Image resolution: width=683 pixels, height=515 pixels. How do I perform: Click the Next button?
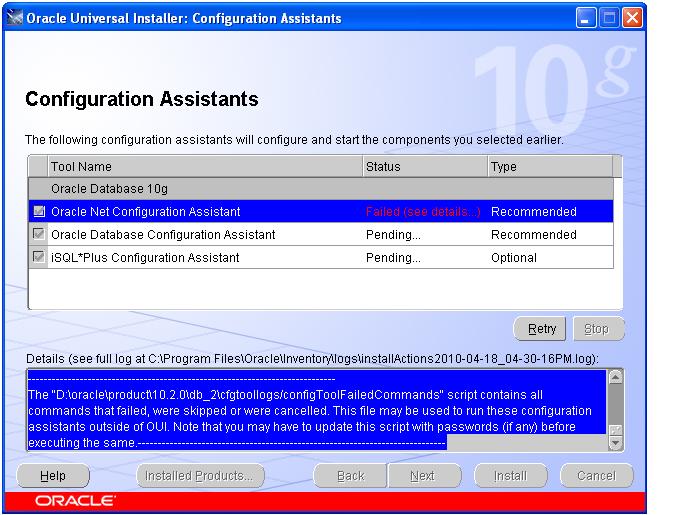[424, 475]
